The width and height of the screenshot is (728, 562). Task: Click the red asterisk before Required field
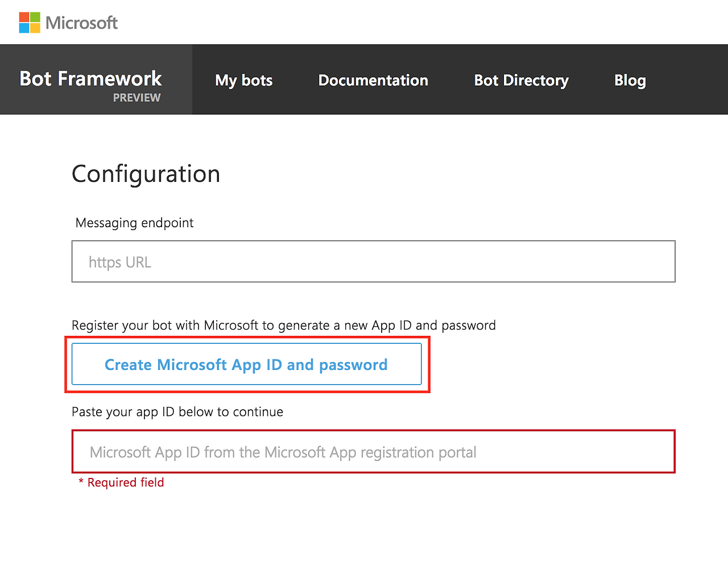pyautogui.click(x=81, y=482)
